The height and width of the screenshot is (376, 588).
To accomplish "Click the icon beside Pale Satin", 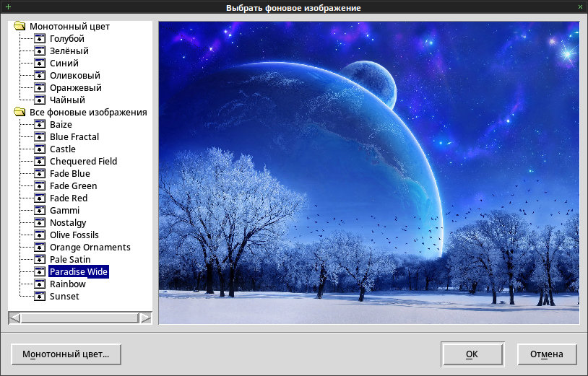I will [40, 260].
